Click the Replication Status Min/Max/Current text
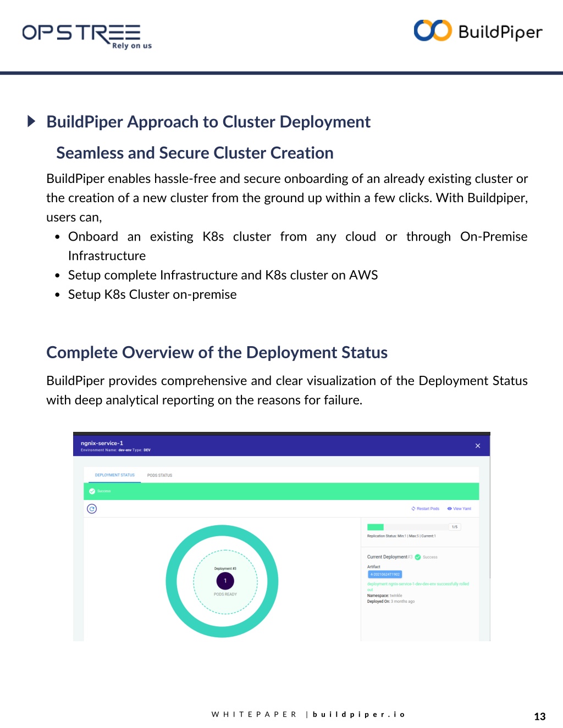The height and width of the screenshot is (728, 563). click(401, 536)
